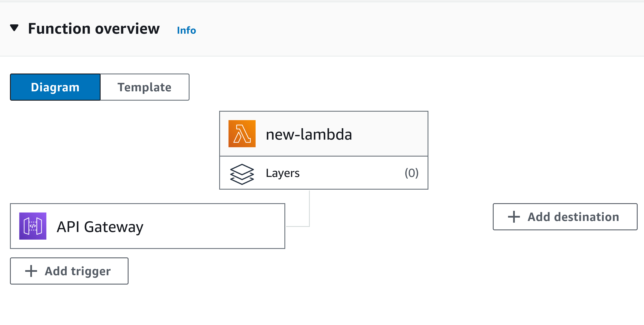Toggle to Template mode in segmented control
644x325 pixels.
click(144, 87)
